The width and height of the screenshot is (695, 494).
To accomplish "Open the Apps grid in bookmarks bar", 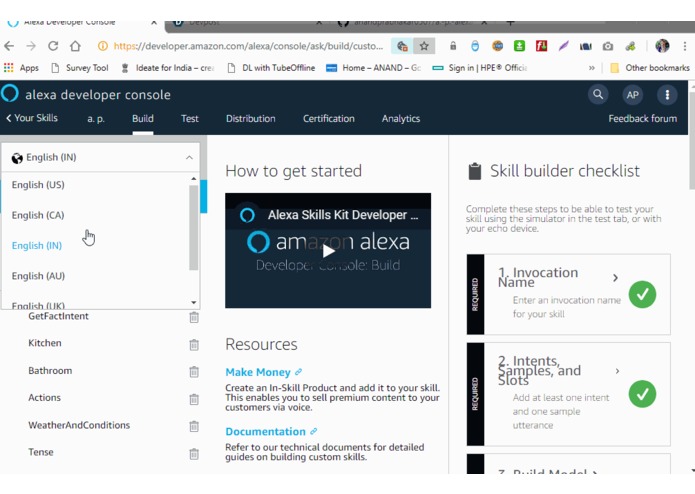I will (x=21, y=68).
